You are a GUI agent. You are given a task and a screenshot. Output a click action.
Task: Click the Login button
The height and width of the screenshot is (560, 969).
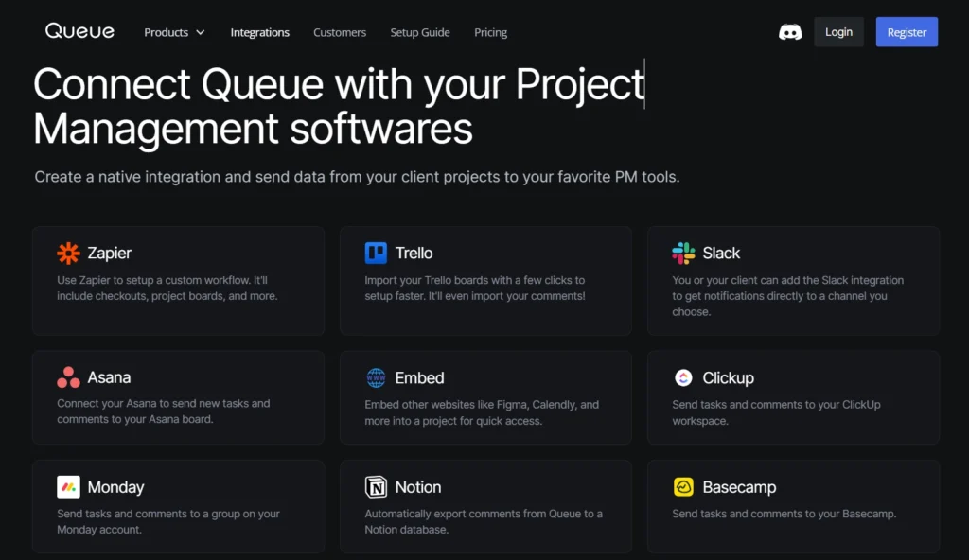838,31
